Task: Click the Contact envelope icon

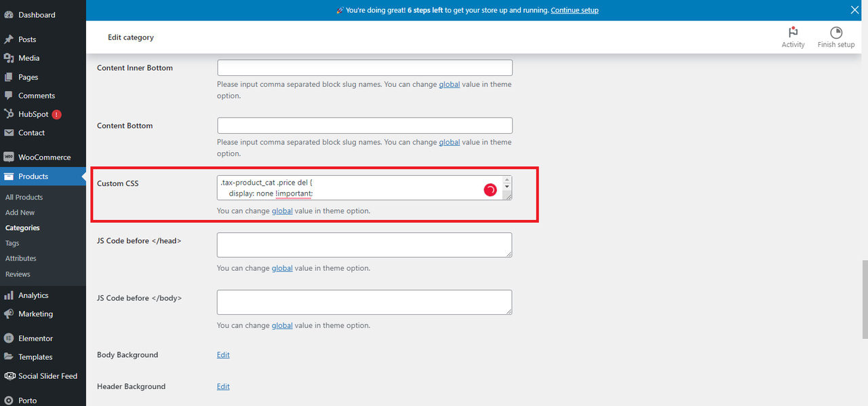Action: (9, 133)
